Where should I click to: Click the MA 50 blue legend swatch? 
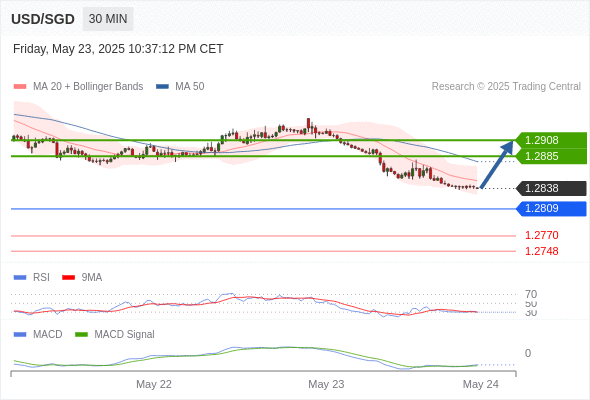click(x=162, y=87)
